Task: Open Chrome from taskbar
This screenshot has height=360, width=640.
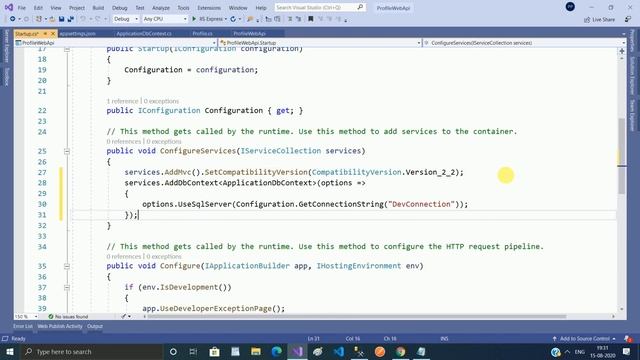Action: tap(400, 351)
